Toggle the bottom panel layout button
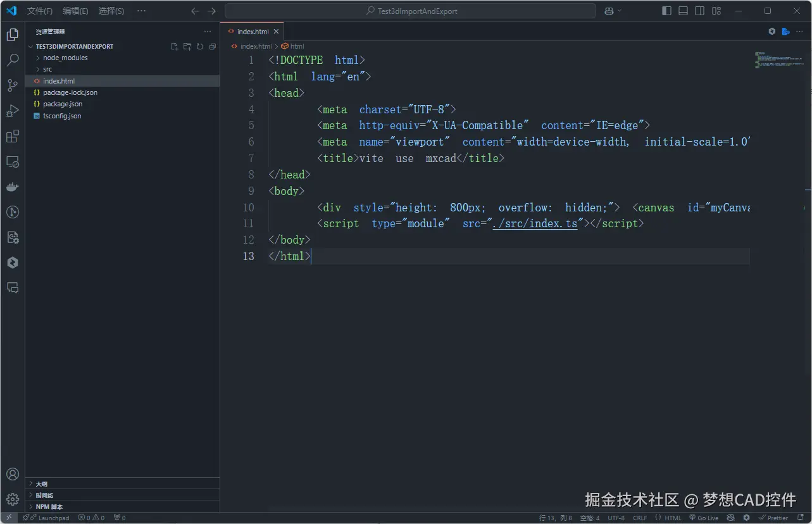Image resolution: width=812 pixels, height=524 pixels. [x=683, y=11]
